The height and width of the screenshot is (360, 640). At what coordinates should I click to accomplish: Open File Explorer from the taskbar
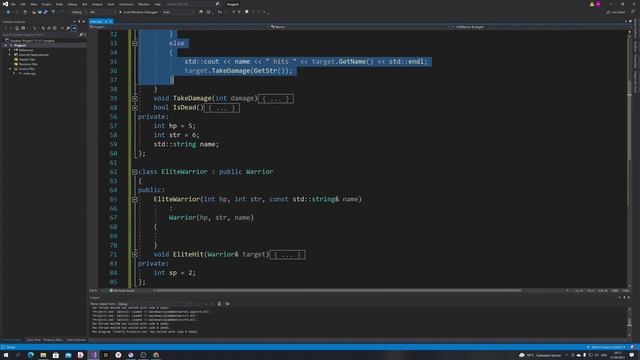pyautogui.click(x=43, y=355)
